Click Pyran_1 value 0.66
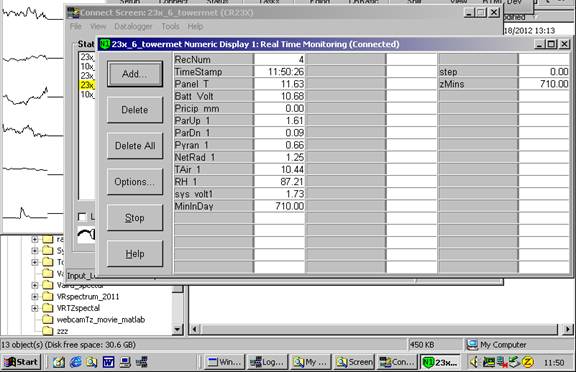Screen dimensions: 576x372 (279, 145)
